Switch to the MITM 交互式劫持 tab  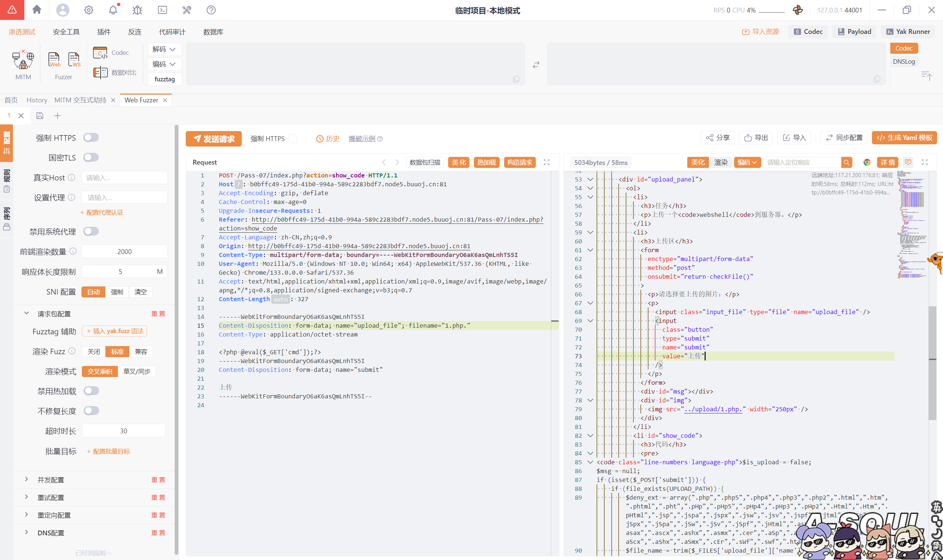80,100
